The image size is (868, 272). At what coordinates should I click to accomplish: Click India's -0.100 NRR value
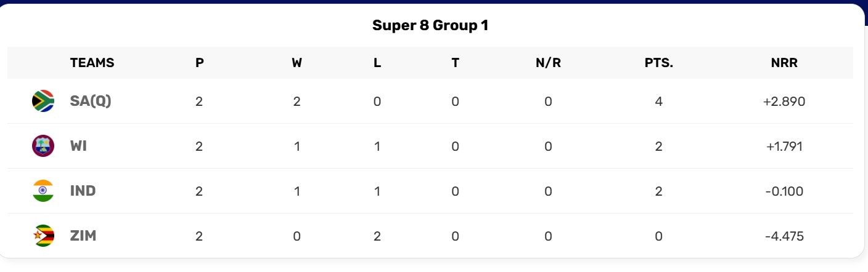click(784, 191)
